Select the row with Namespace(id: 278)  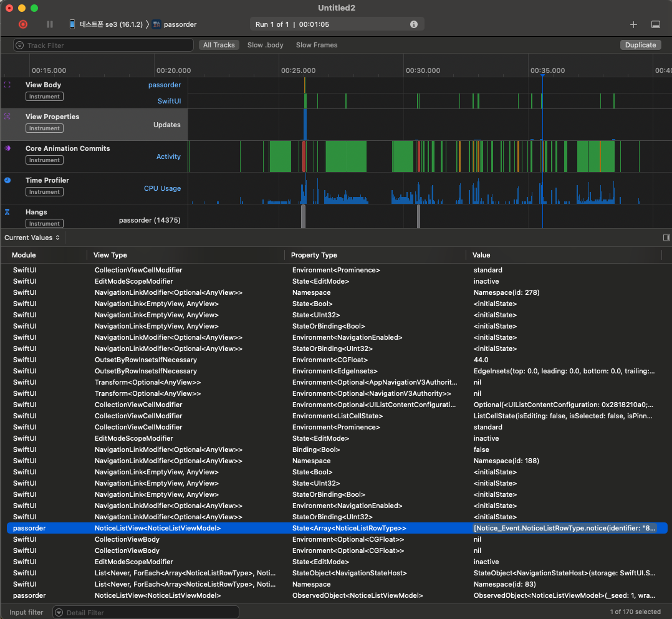(x=337, y=292)
